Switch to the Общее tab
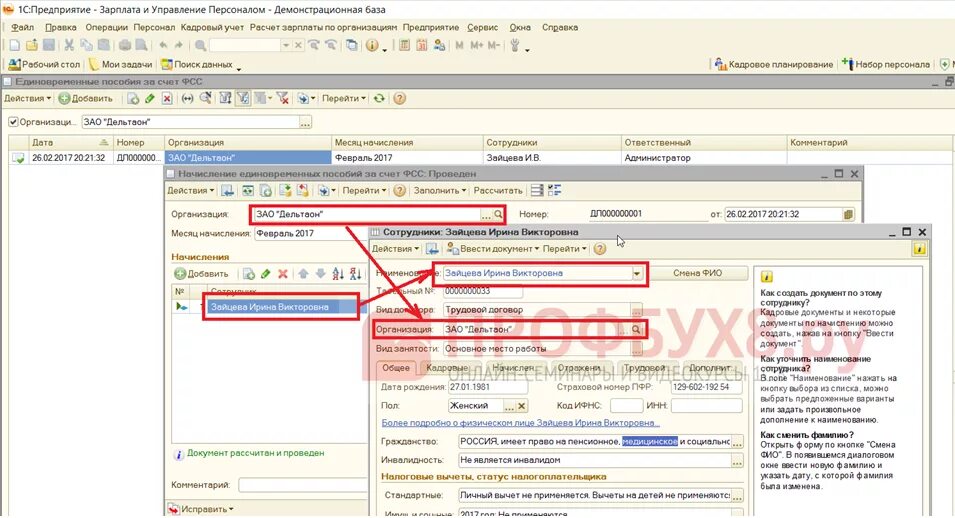This screenshot has width=955, height=518. (x=396, y=368)
